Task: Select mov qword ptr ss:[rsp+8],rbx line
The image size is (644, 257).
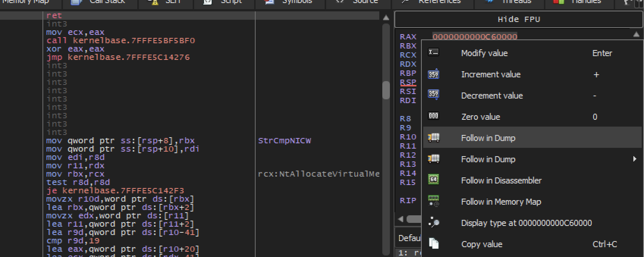Action: click(x=120, y=141)
